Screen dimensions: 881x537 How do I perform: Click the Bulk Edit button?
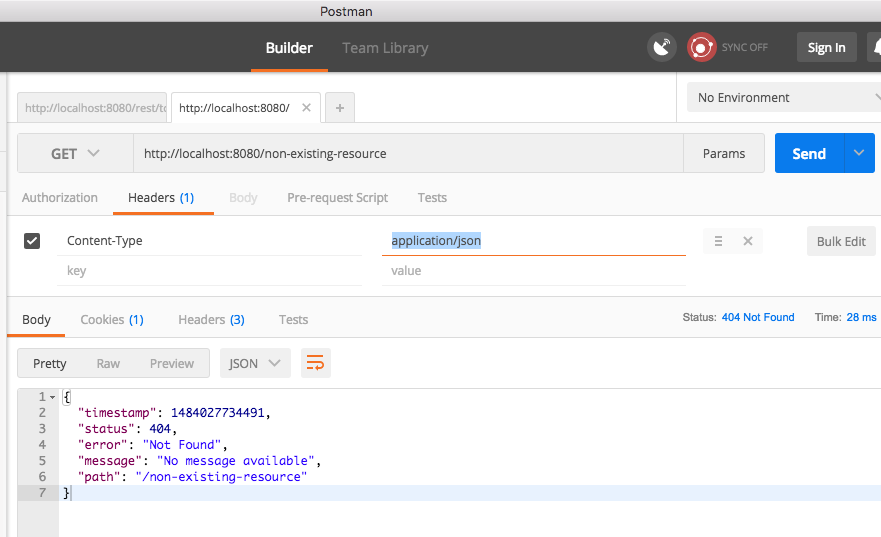pos(841,241)
